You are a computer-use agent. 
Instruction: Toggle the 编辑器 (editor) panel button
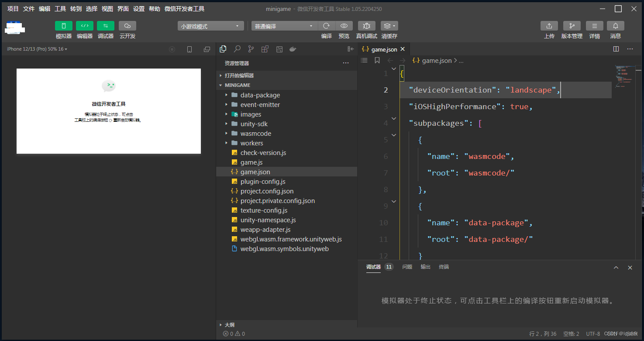point(85,26)
